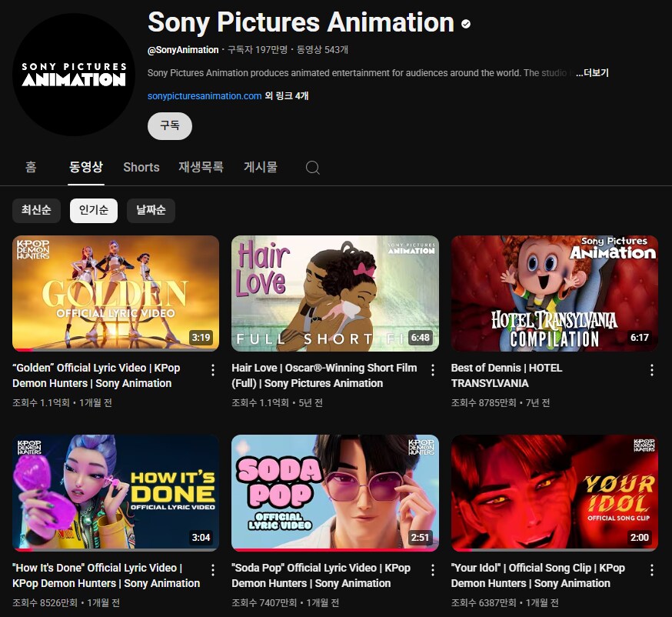Play the Your Idol song clip thumbnail
This screenshot has width=672, height=617.
point(554,493)
